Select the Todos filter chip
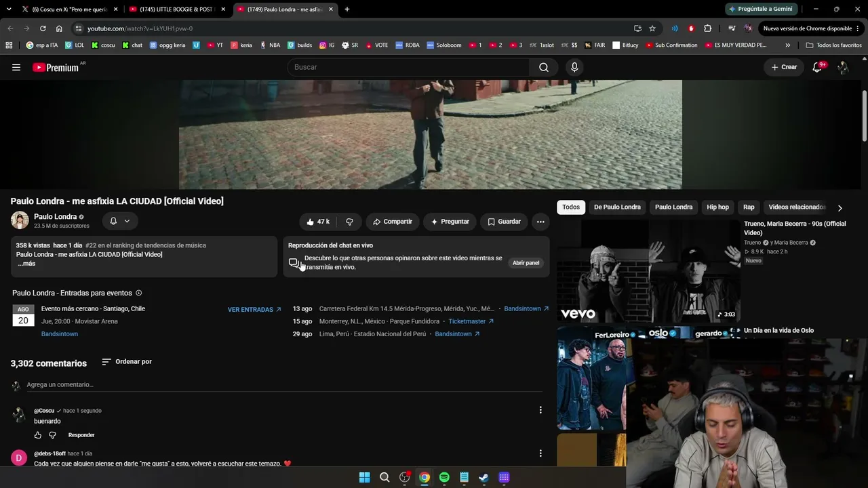The image size is (868, 488). 571,207
